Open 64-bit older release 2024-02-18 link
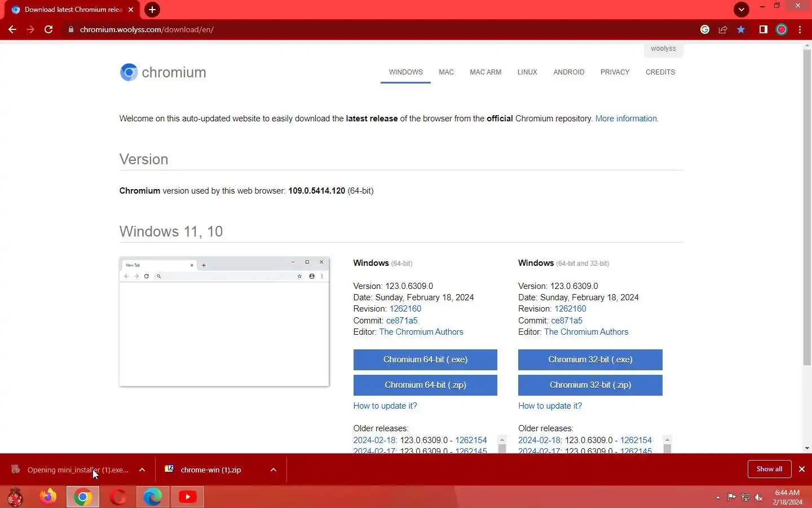The width and height of the screenshot is (812, 508). (375, 440)
